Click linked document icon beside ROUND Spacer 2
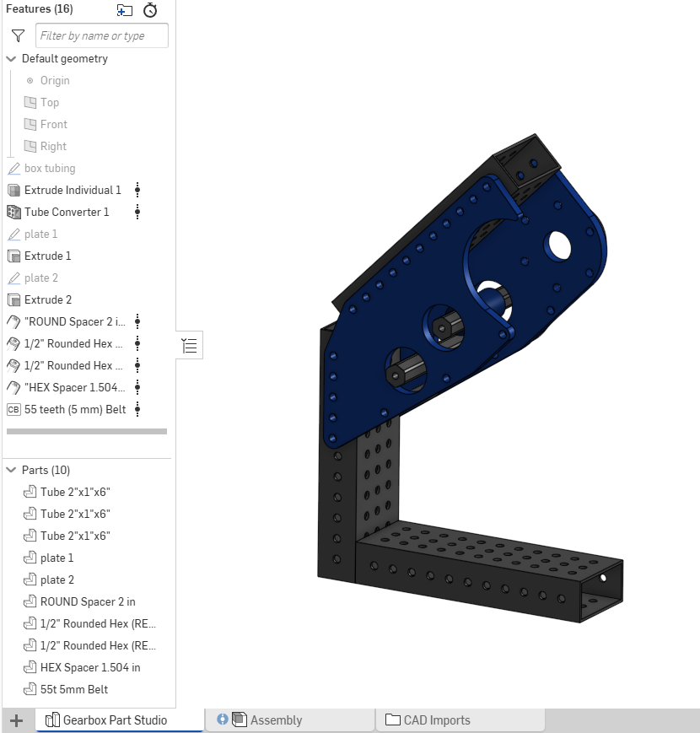The height and width of the screenshot is (733, 700). point(137,321)
